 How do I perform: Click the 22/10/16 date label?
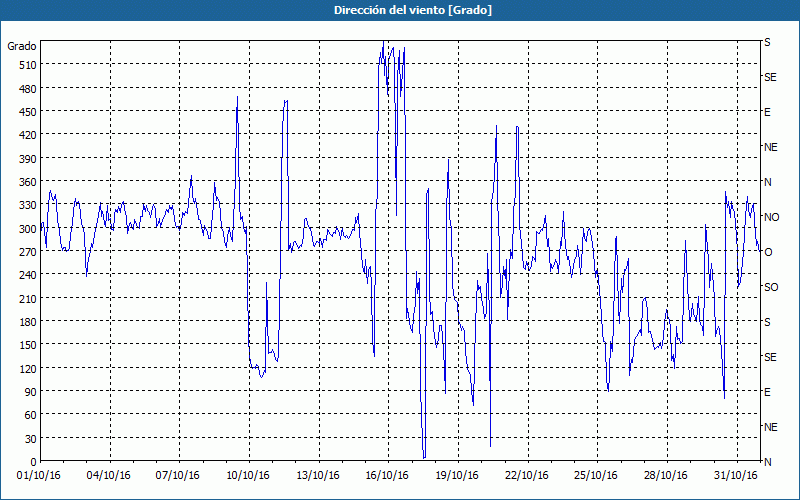point(526,475)
